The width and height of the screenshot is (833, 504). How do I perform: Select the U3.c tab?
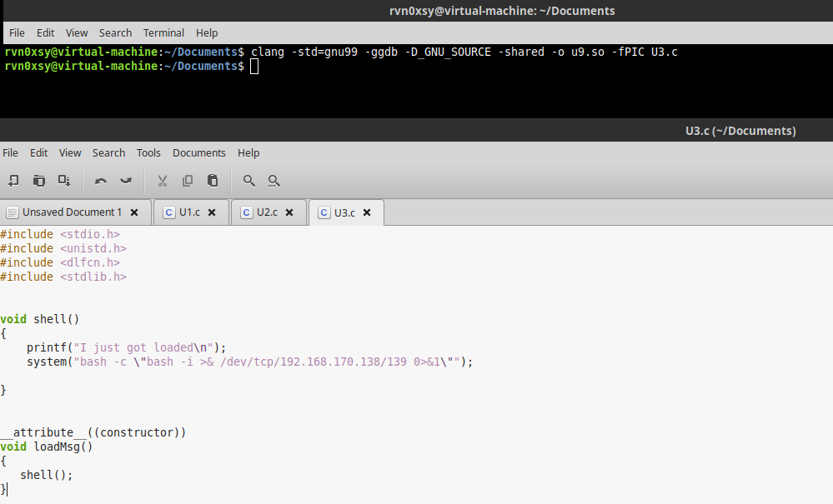pos(344,212)
